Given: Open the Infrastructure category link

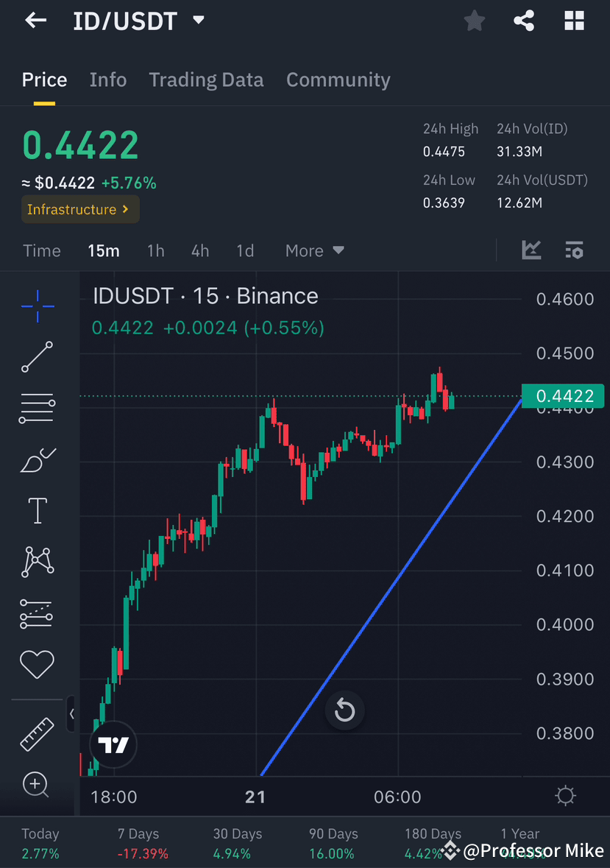Looking at the screenshot, I should tap(79, 209).
